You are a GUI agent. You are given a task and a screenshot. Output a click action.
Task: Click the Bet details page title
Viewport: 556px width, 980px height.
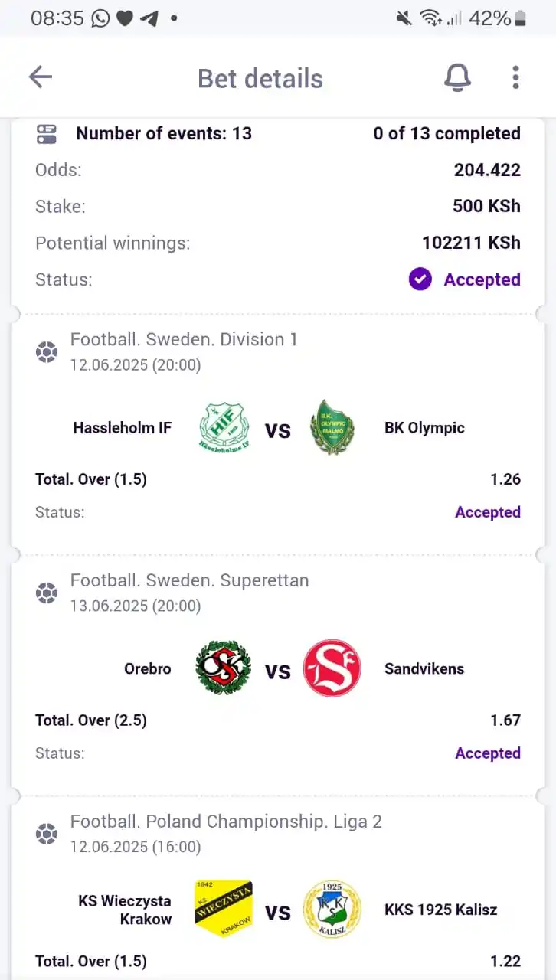tap(260, 78)
